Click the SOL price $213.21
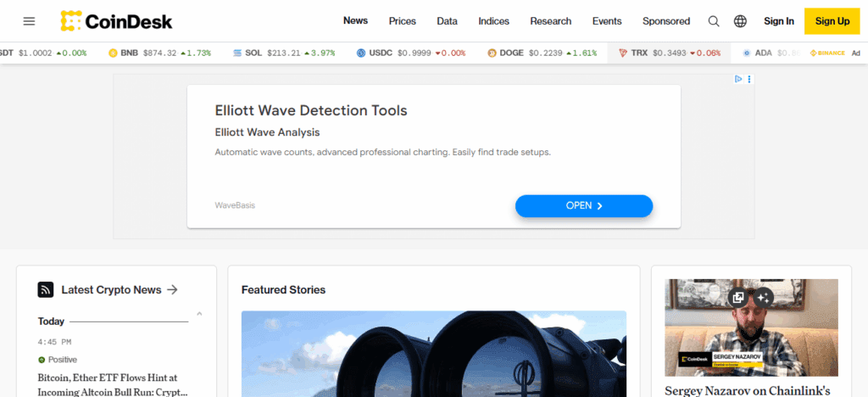 click(x=283, y=53)
